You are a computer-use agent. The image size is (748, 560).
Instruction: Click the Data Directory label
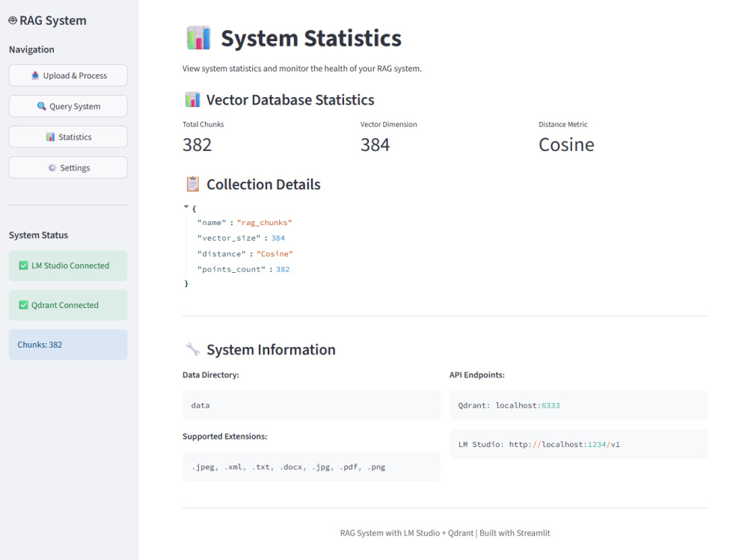tap(211, 375)
